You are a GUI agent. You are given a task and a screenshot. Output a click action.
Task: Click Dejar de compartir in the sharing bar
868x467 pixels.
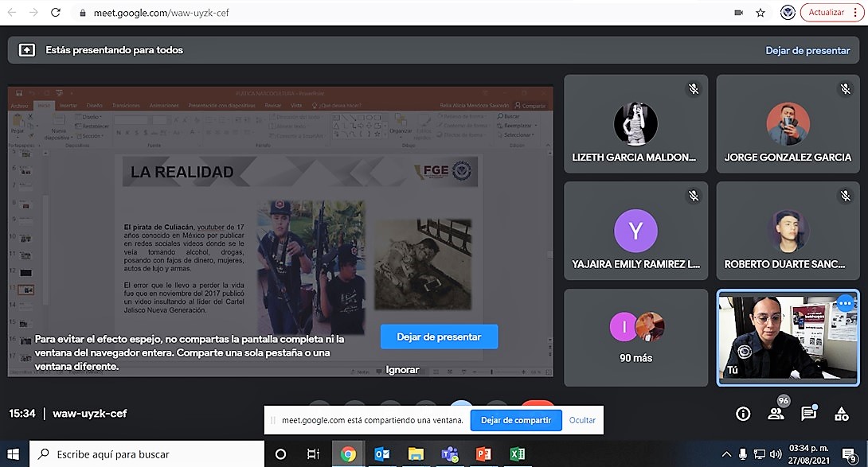click(516, 420)
